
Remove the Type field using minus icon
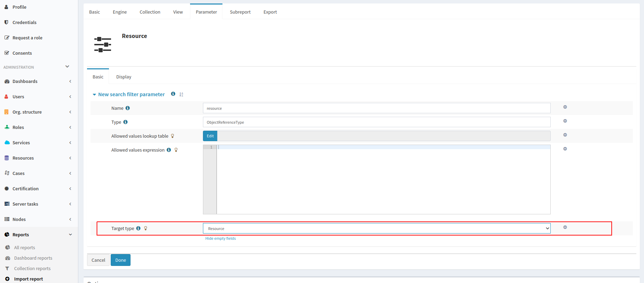[565, 121]
